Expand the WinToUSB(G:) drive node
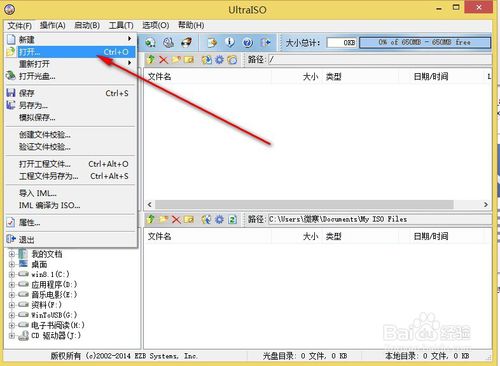Screen dimensions: 500x366 [12, 315]
